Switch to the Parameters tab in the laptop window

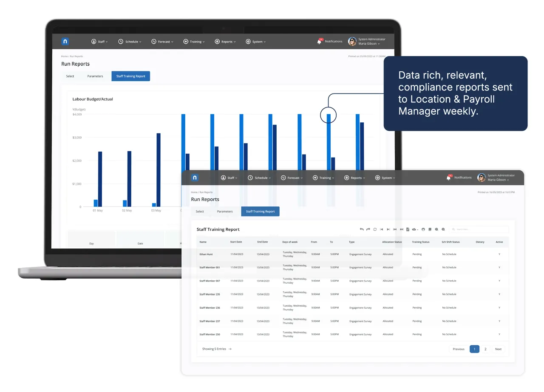[x=95, y=76]
